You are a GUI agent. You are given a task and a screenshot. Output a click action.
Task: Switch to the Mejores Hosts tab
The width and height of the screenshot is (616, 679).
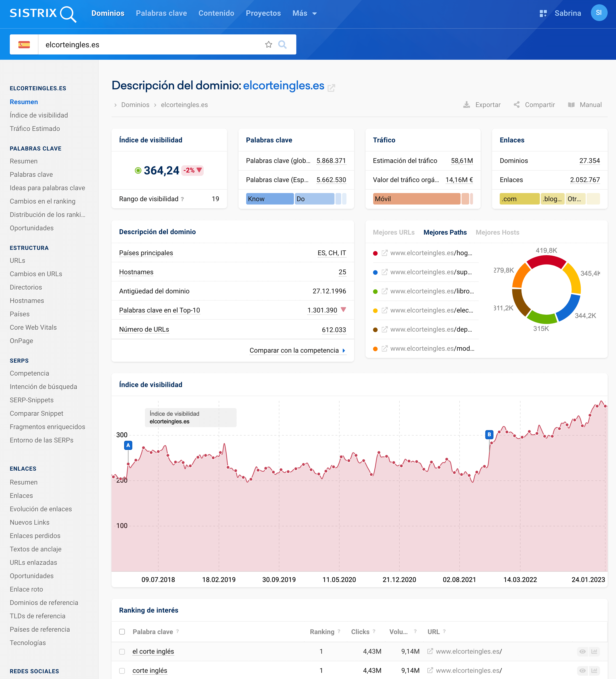(497, 232)
